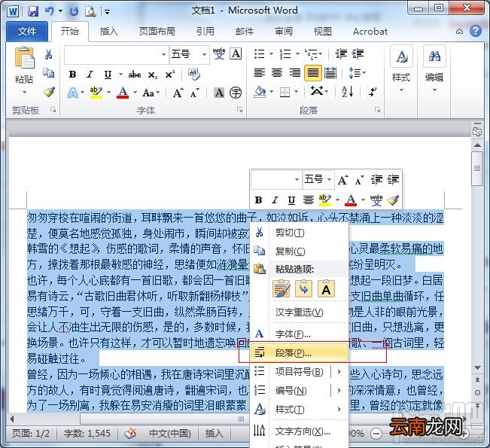The image size is (490, 448).
Task: Open the Paragraph dialog launcher in 段落 group
Action: (378, 110)
